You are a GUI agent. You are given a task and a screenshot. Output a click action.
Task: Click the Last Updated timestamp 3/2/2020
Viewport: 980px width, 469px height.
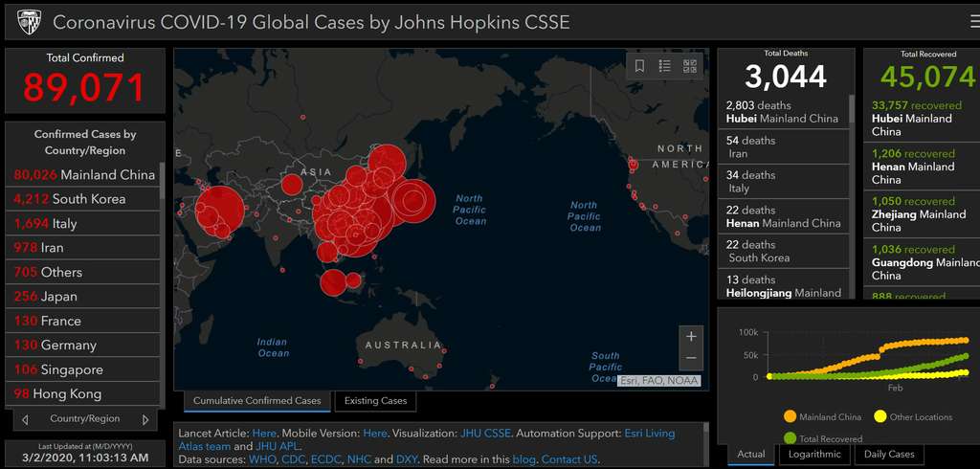coord(85,458)
